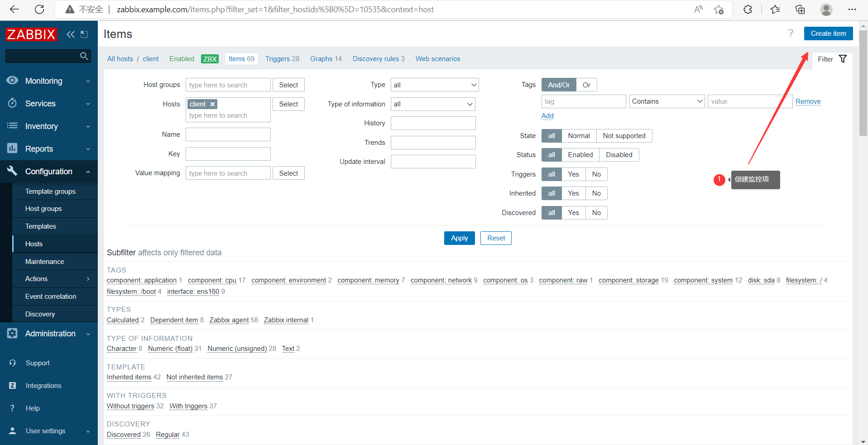Click Select next to Host groups

coord(288,85)
